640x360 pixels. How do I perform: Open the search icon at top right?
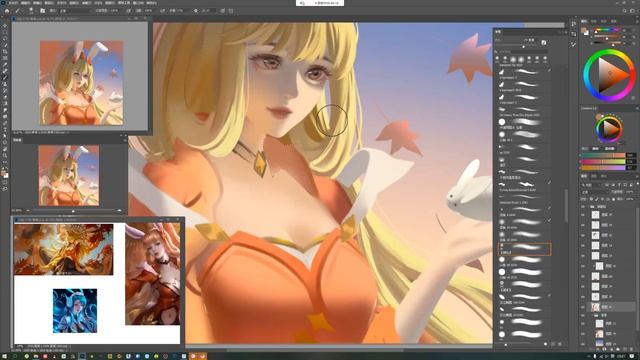pyautogui.click(x=624, y=11)
